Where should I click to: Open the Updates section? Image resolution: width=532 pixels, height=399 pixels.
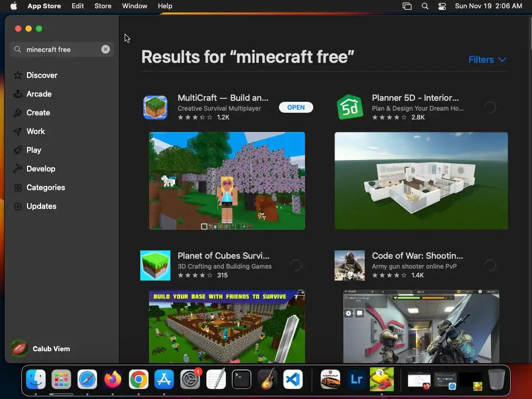click(x=35, y=206)
